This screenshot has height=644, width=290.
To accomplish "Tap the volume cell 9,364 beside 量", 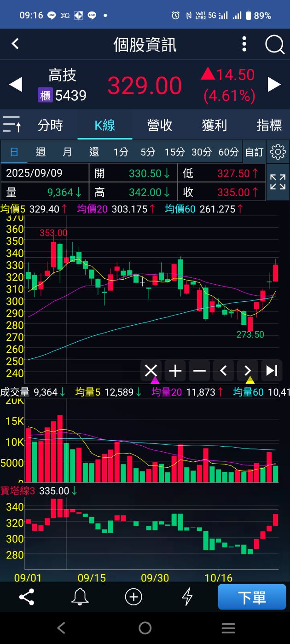I will click(x=60, y=192).
